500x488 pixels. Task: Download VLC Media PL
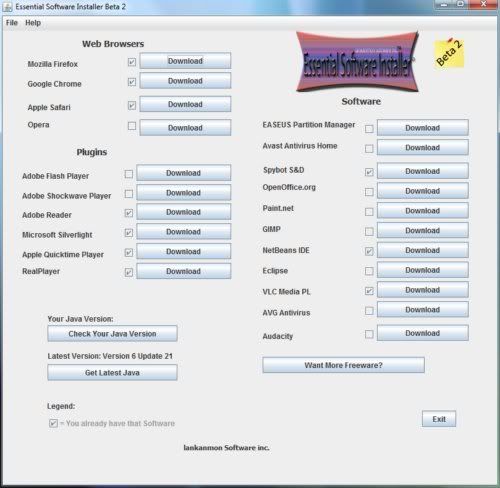(423, 290)
